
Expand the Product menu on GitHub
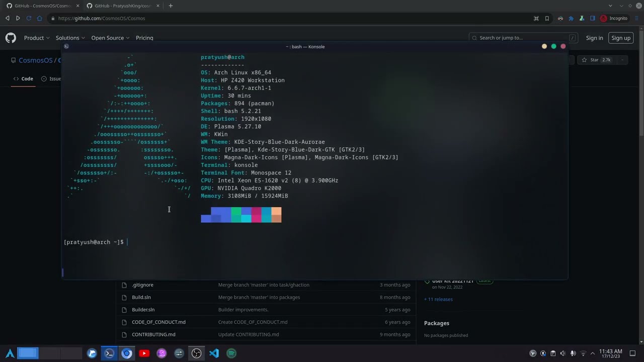37,38
